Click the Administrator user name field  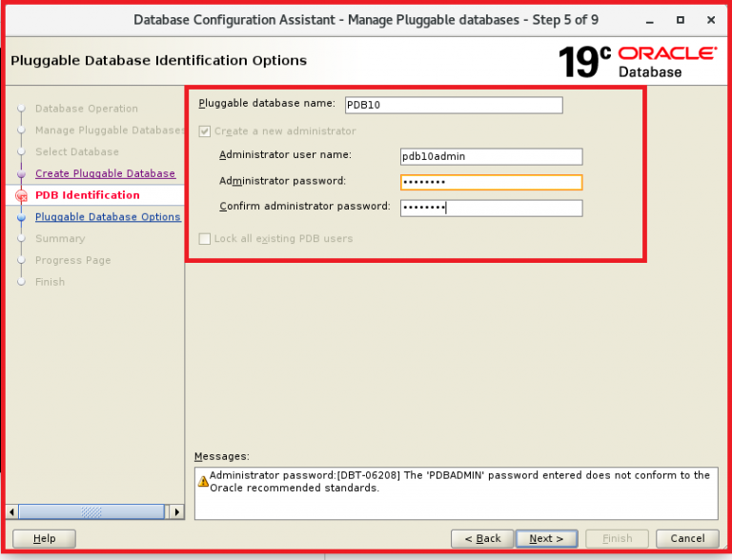click(491, 156)
